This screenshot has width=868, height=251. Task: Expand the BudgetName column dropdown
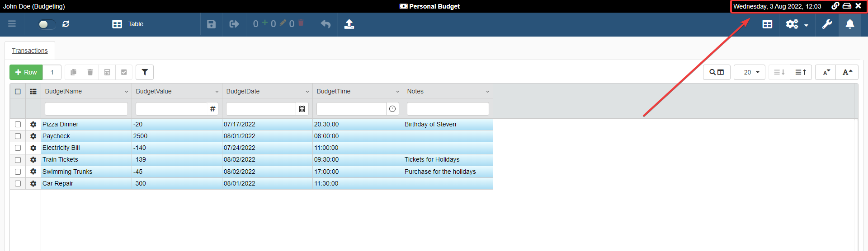point(126,92)
